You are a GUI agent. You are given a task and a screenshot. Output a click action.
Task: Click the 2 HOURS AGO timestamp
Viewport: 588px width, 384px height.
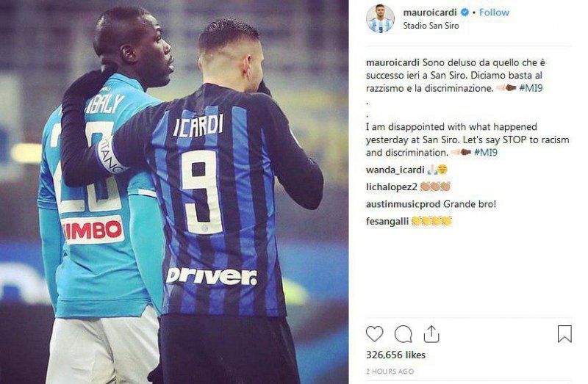(390, 372)
